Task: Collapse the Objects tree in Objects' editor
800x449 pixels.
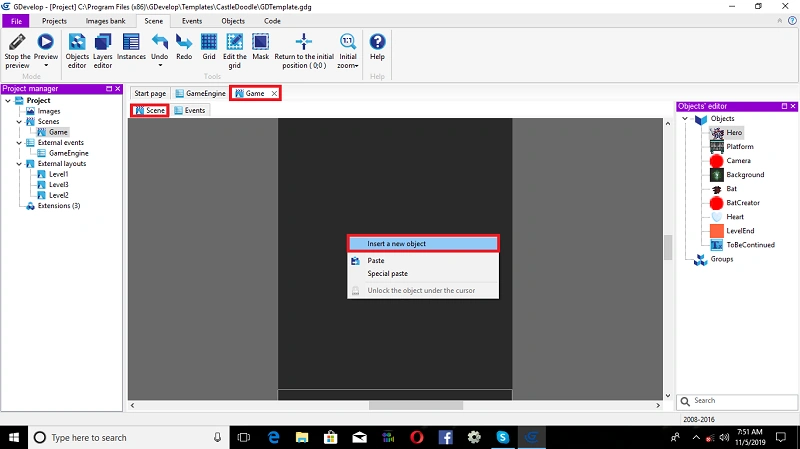Action: [x=685, y=118]
